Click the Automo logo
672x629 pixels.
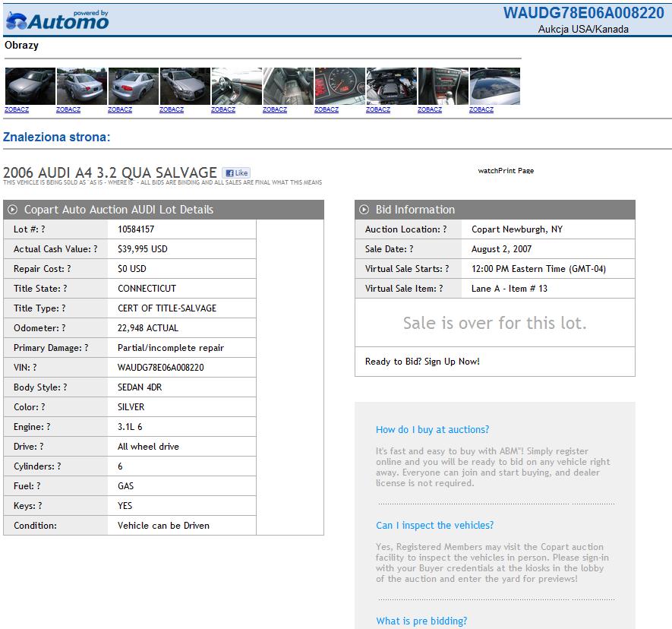(x=58, y=21)
